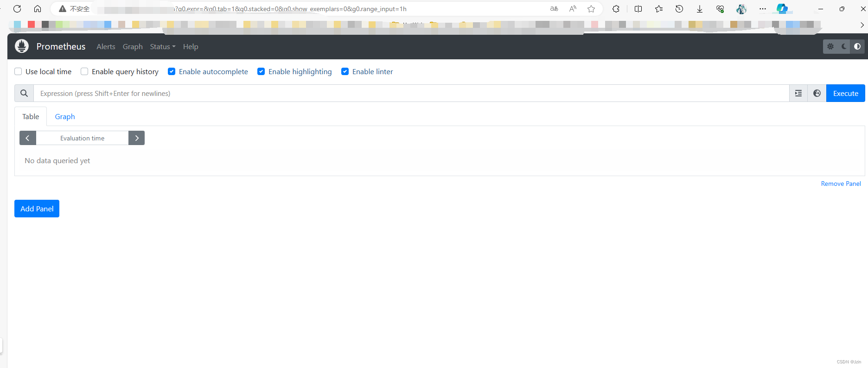The height and width of the screenshot is (368, 868).
Task: Toggle Use local time checkbox
Action: [x=18, y=71]
